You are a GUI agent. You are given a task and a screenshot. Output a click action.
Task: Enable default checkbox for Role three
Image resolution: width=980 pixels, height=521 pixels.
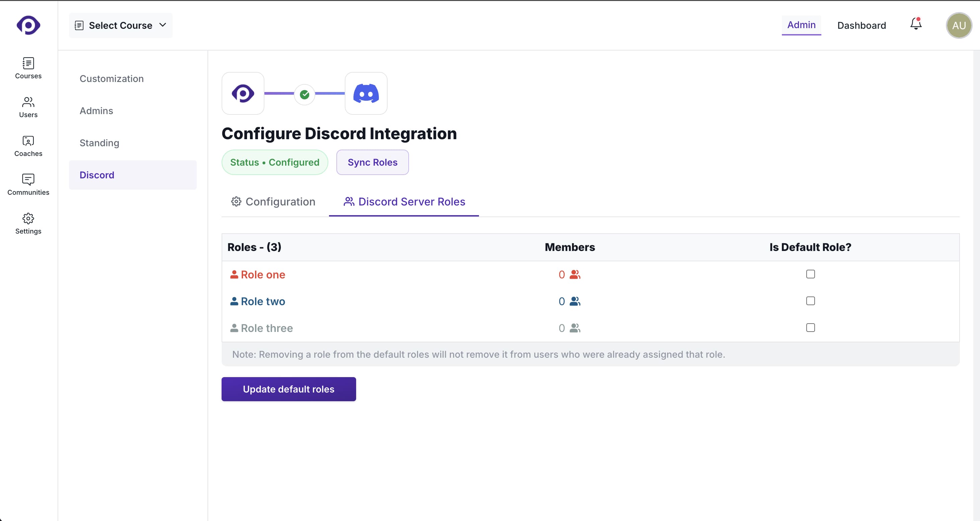[810, 328]
